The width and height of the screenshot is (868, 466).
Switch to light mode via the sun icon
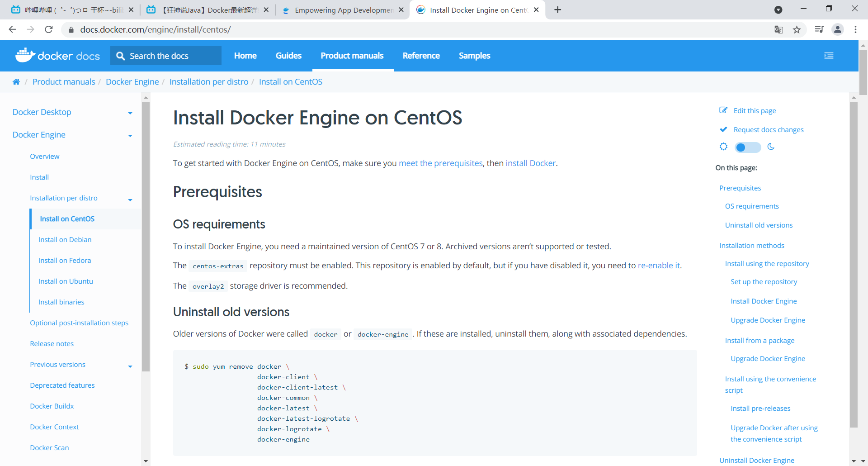[x=724, y=147]
